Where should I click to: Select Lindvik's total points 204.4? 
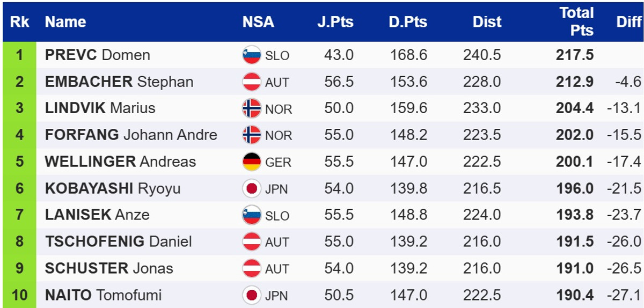[x=574, y=108]
